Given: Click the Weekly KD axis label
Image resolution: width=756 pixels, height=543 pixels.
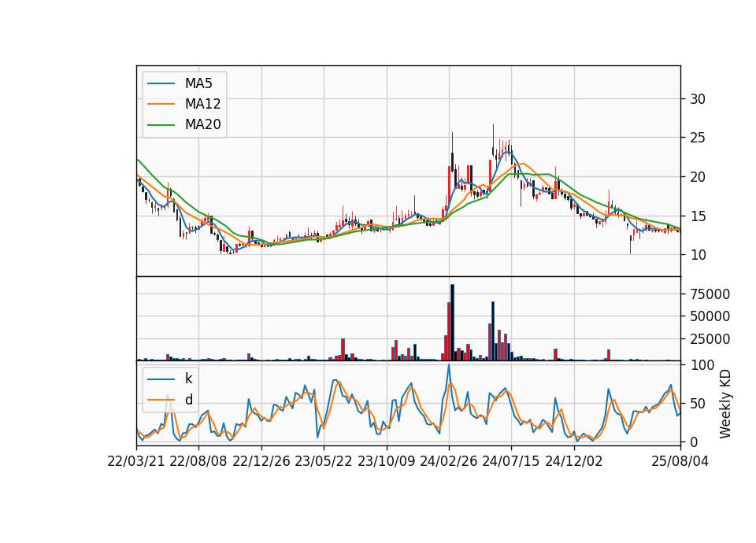Looking at the screenshot, I should tap(724, 404).
